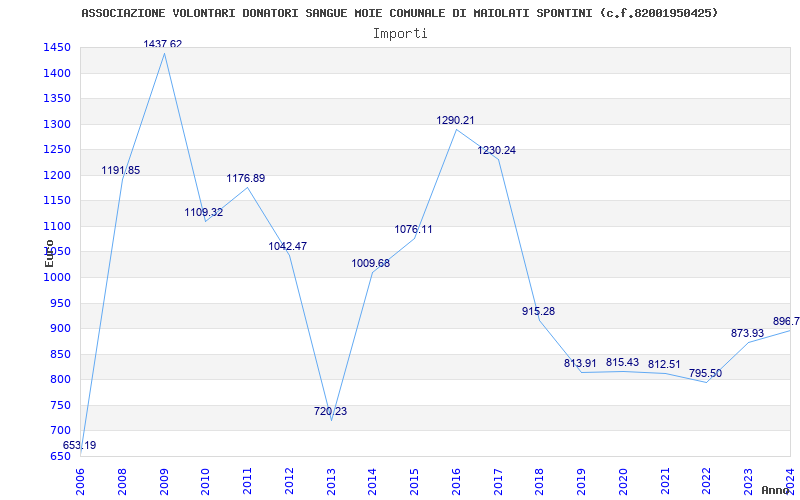Image resolution: width=800 pixels, height=500 pixels.
Task: Click the 813.91 data label
Action: [x=580, y=363]
